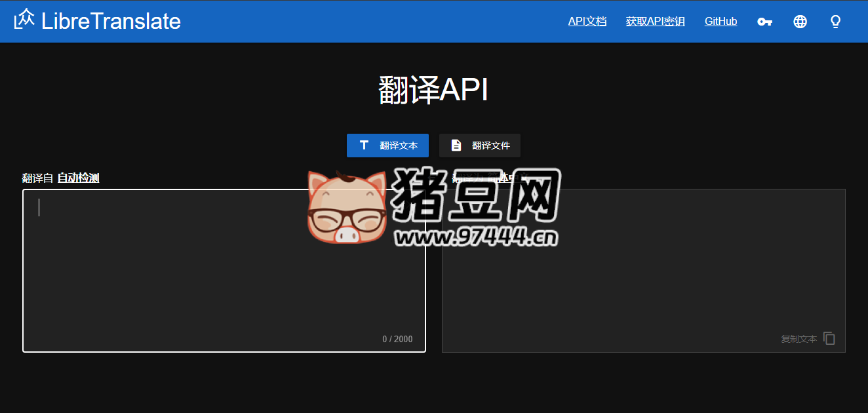Toggle dark mode with the lightbulb icon
This screenshot has width=868, height=413.
[x=835, y=21]
